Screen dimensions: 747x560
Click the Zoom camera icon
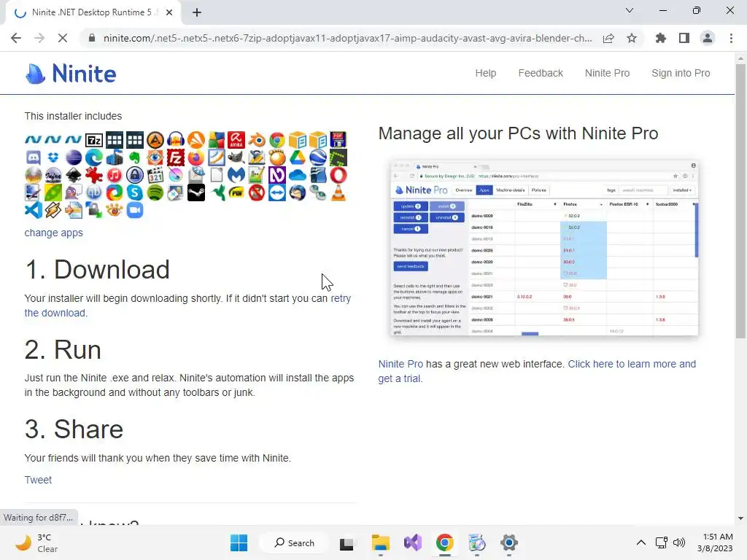pyautogui.click(x=135, y=210)
